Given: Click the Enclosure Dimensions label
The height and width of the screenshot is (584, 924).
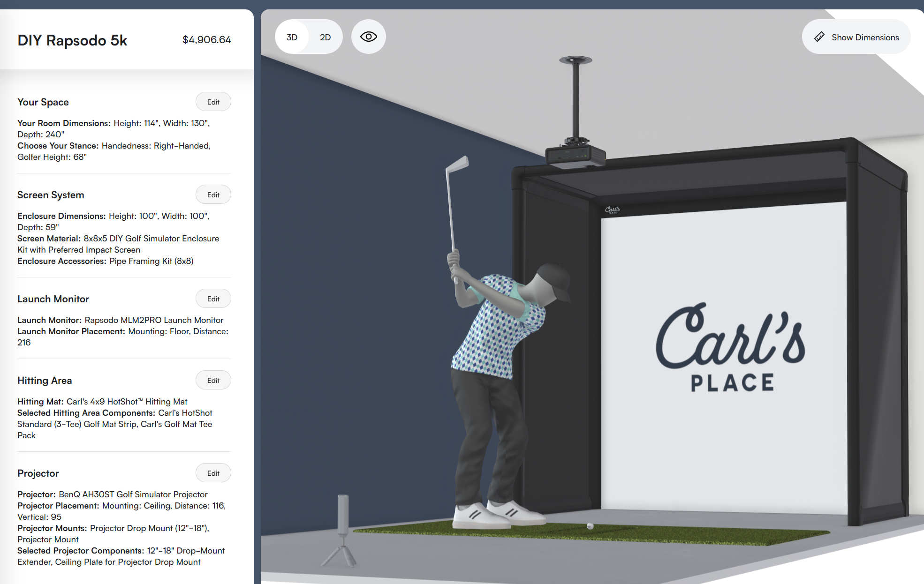Looking at the screenshot, I should (x=61, y=216).
